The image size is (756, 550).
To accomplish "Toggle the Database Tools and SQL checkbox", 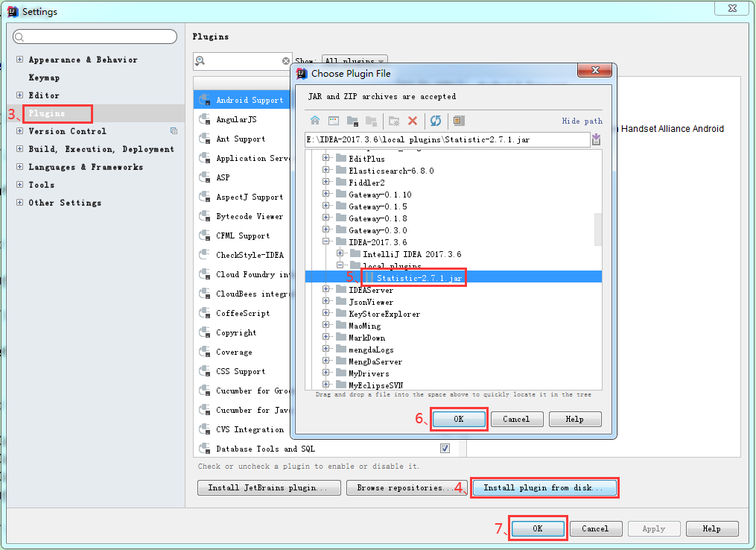I will (445, 448).
